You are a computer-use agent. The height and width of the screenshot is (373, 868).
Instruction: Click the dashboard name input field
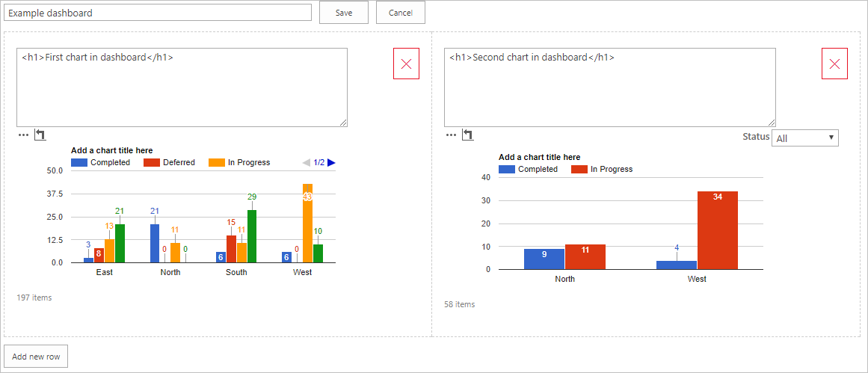[x=158, y=13]
